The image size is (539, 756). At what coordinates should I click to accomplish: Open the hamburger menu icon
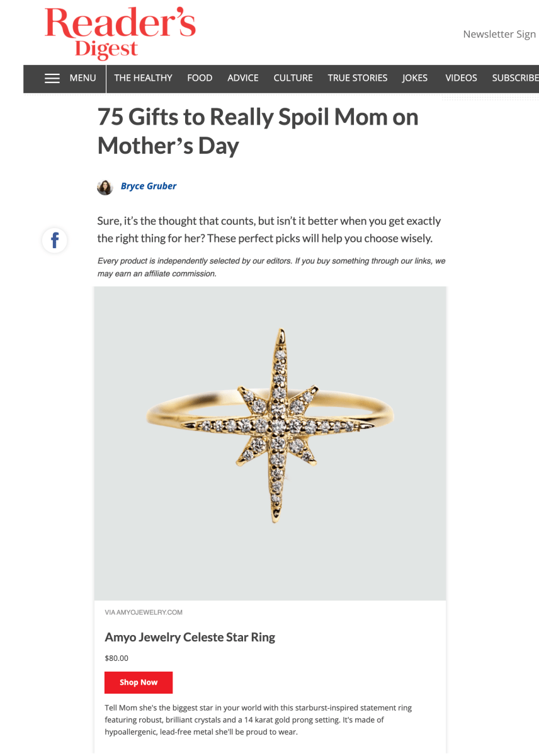[53, 78]
